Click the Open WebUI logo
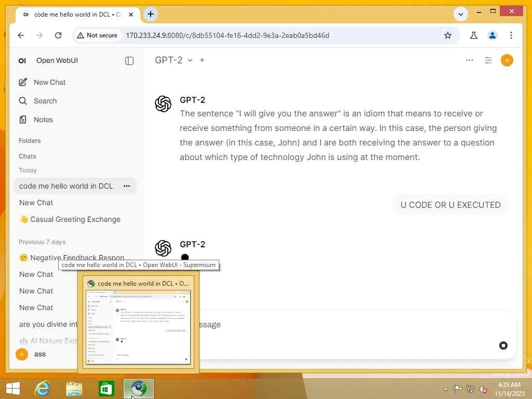Image resolution: width=532 pixels, height=399 pixels. (22, 61)
